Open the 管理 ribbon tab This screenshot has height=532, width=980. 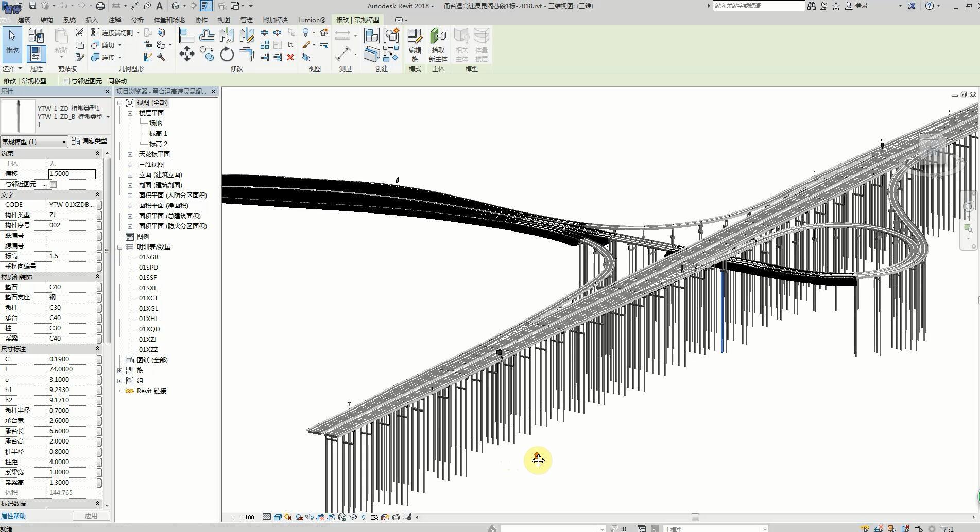tap(247, 20)
